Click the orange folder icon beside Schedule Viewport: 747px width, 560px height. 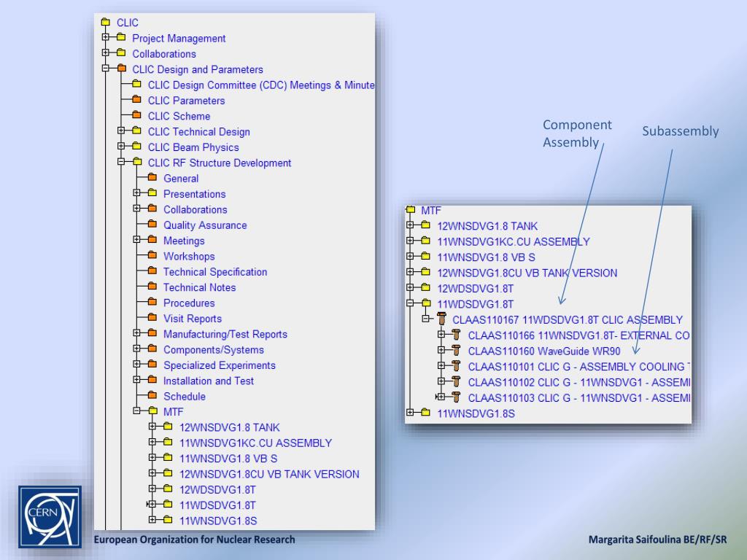point(152,395)
